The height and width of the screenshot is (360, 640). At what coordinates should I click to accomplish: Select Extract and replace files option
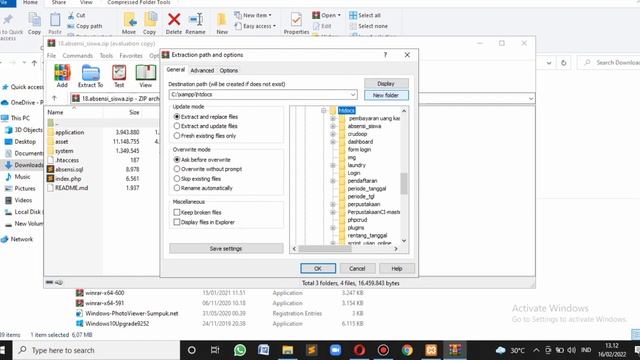[177, 117]
